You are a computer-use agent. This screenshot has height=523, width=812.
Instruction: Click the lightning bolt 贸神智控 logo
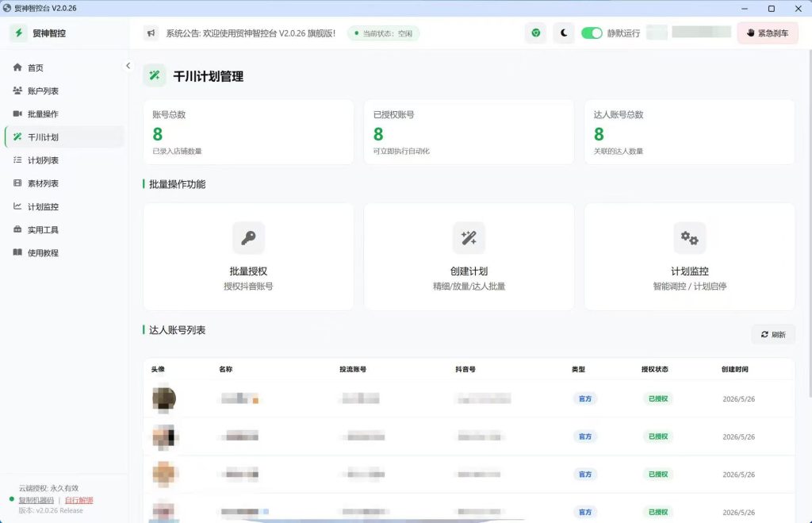(19, 33)
